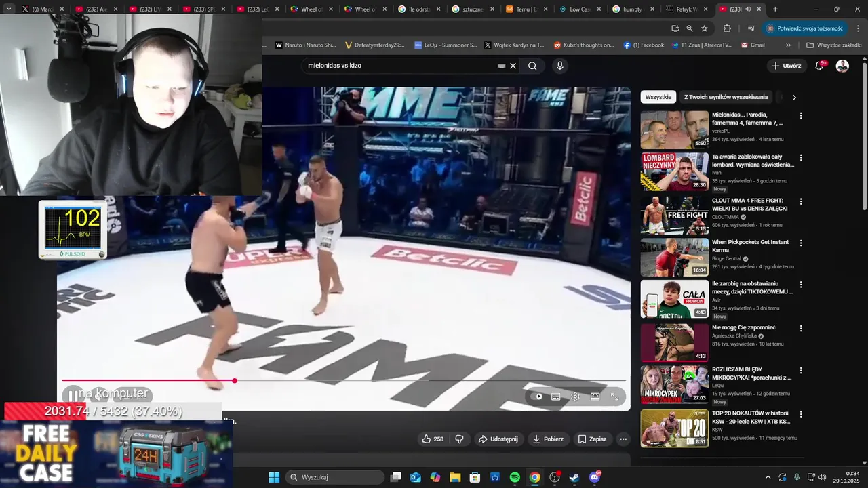Open Spotify from the taskbar
Image resolution: width=868 pixels, height=488 pixels.
(x=515, y=477)
